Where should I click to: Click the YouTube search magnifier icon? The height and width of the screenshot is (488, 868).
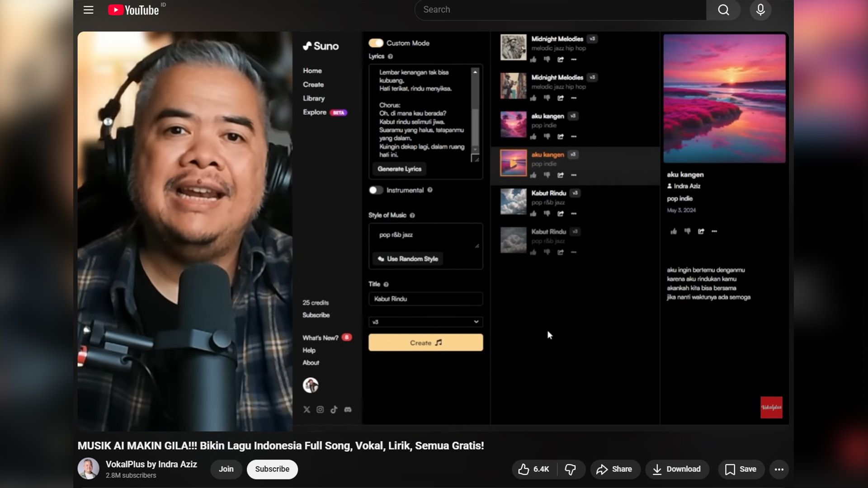tap(723, 10)
